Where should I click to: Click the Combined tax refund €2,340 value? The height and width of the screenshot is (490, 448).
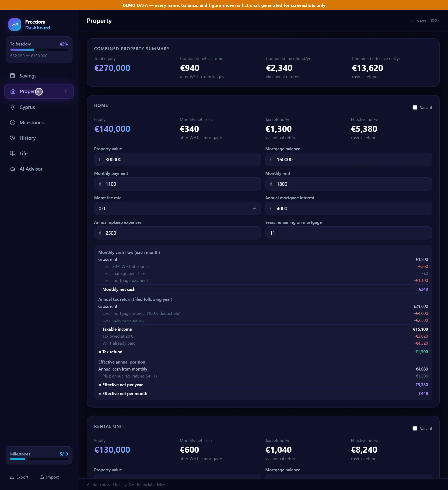pyautogui.click(x=279, y=68)
